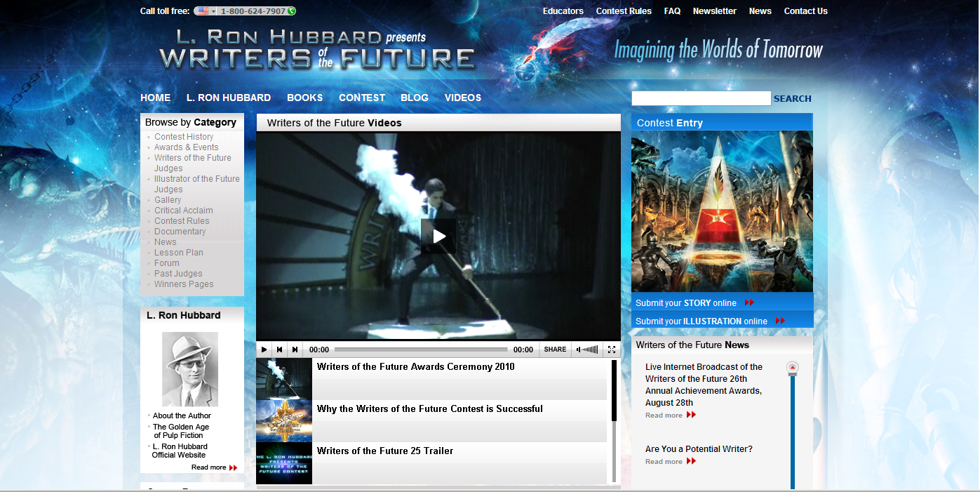Open Contest Rules in category sidebar
Viewport: 980px width, 492px height.
(x=182, y=221)
